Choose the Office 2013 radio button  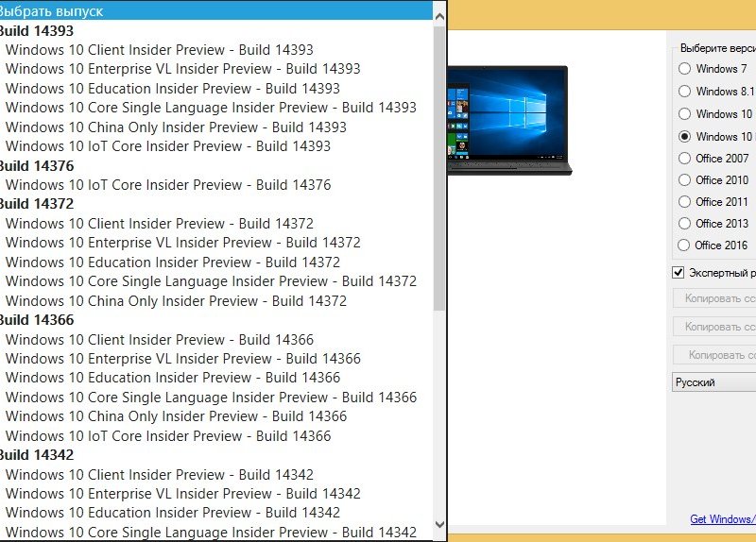684,224
